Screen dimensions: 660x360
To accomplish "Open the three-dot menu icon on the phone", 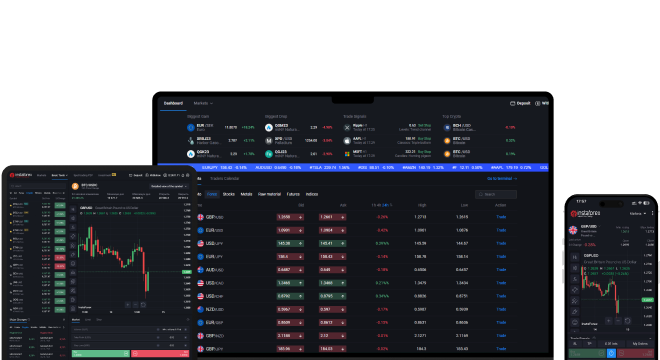I will [x=652, y=213].
